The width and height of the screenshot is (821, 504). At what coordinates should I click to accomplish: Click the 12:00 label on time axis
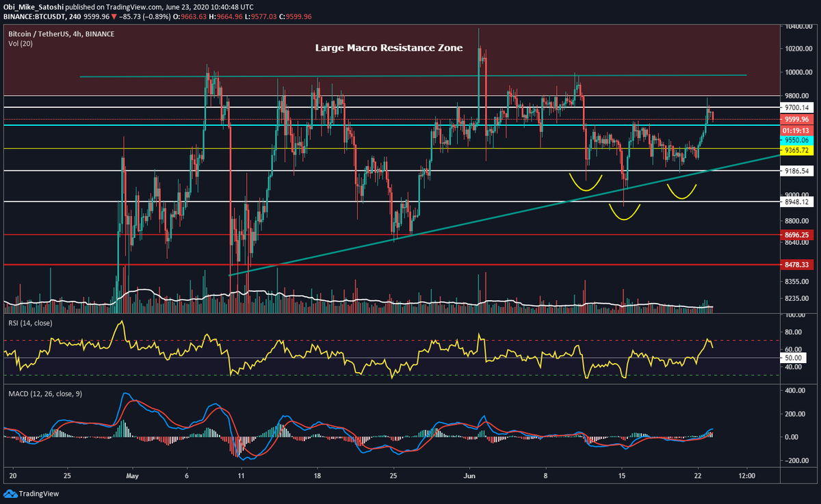point(747,475)
